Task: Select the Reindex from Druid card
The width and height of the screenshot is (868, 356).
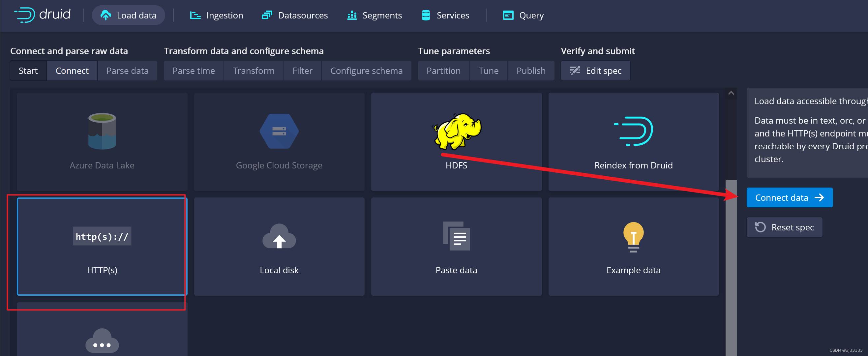Action: (634, 142)
